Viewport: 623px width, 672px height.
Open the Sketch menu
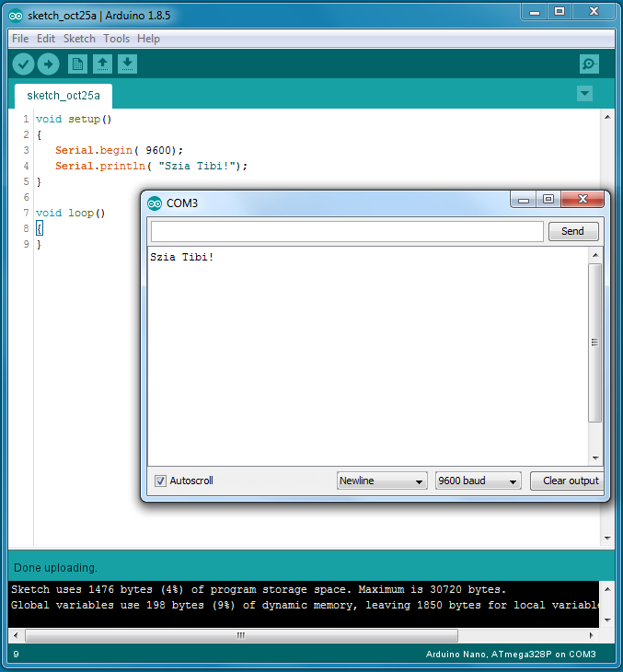click(x=79, y=39)
